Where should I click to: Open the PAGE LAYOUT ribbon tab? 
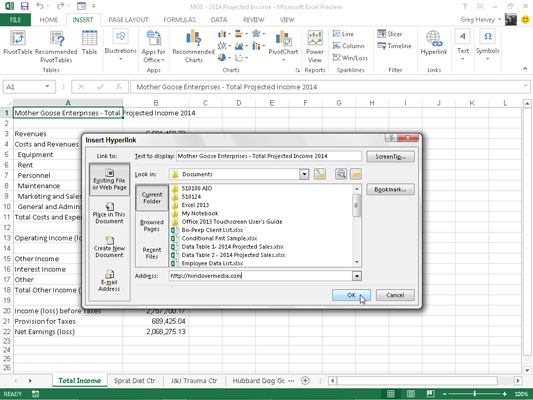point(128,20)
